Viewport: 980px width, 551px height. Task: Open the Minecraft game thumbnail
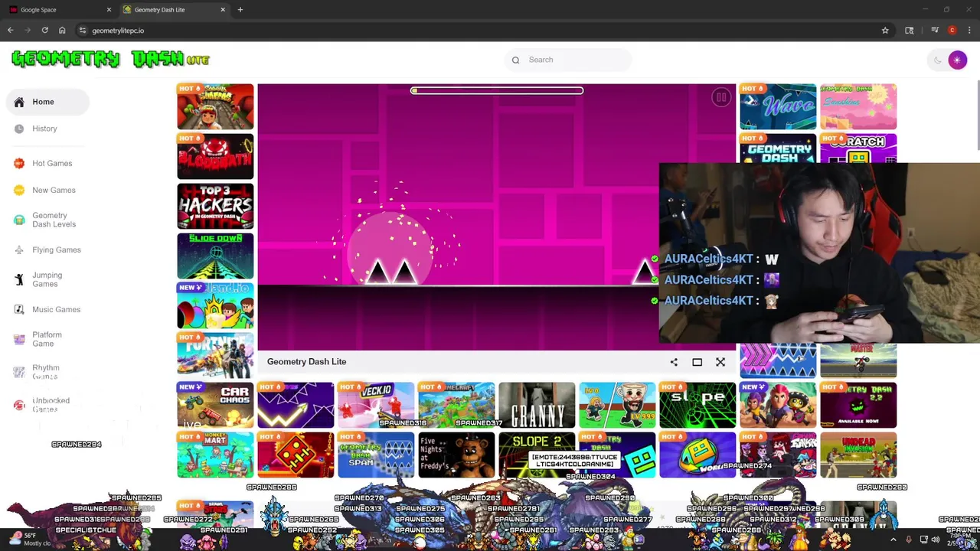pos(456,405)
